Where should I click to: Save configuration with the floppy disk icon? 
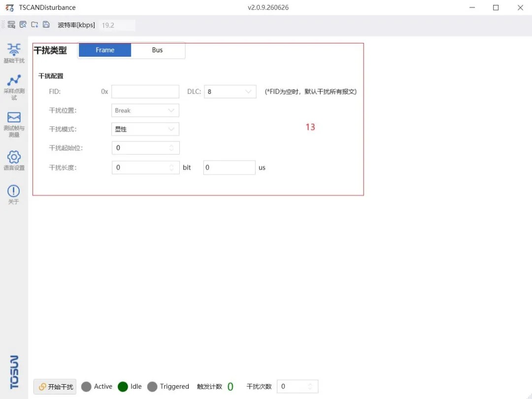pos(46,25)
